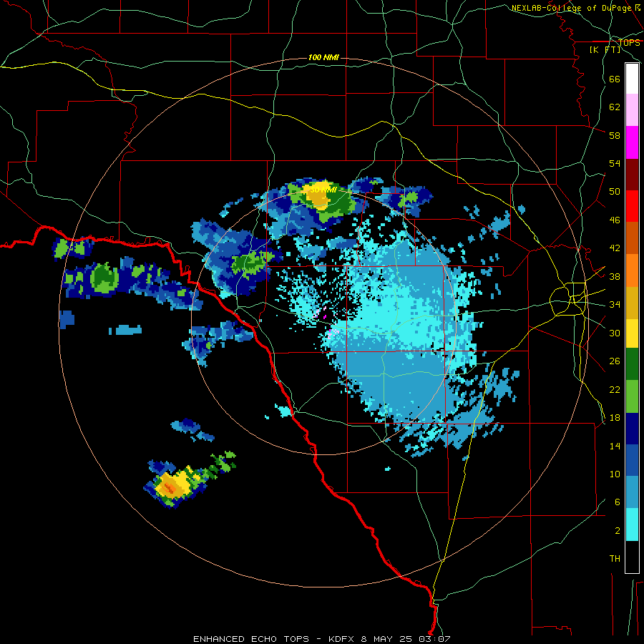
Task: Click the white 66+ kft legend swatch
Action: (632, 79)
